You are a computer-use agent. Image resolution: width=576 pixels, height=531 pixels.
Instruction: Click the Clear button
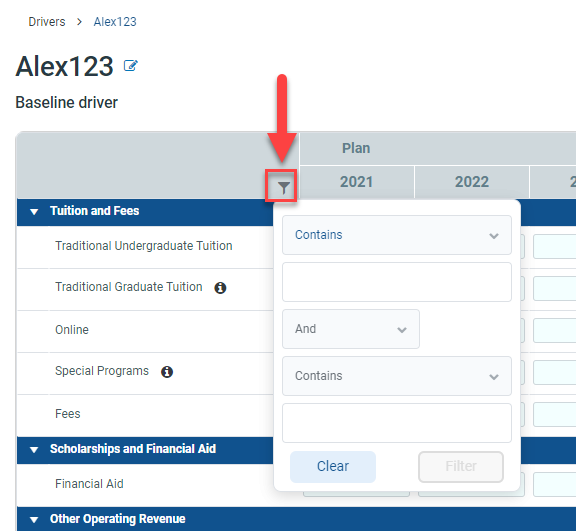point(333,467)
